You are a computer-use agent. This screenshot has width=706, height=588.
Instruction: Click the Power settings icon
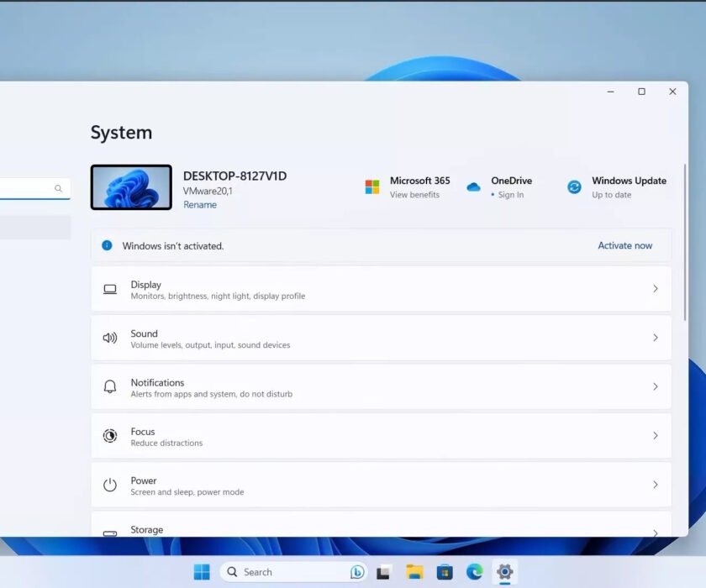click(x=110, y=485)
